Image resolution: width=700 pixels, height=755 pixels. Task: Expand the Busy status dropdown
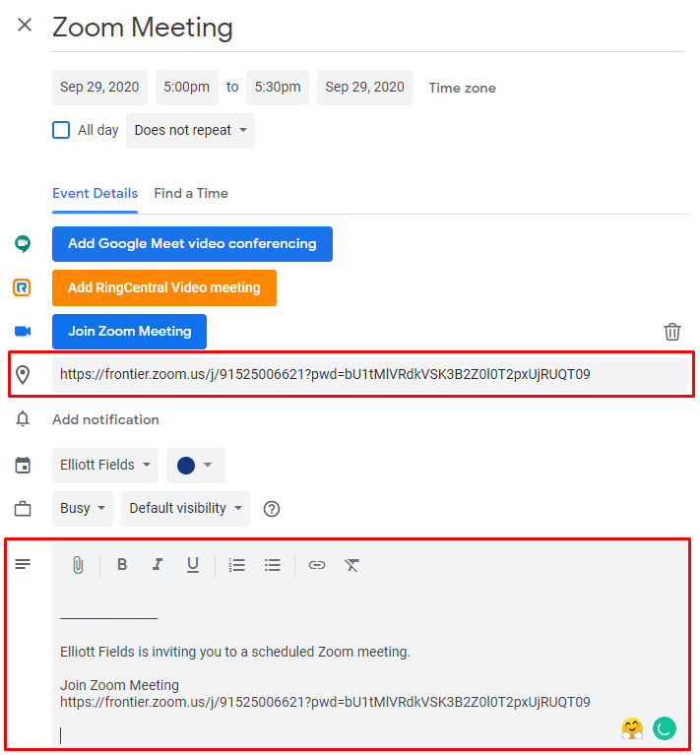[83, 509]
